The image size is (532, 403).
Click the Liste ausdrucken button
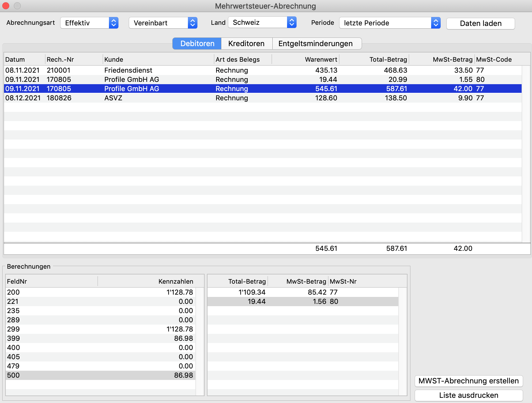pos(469,395)
